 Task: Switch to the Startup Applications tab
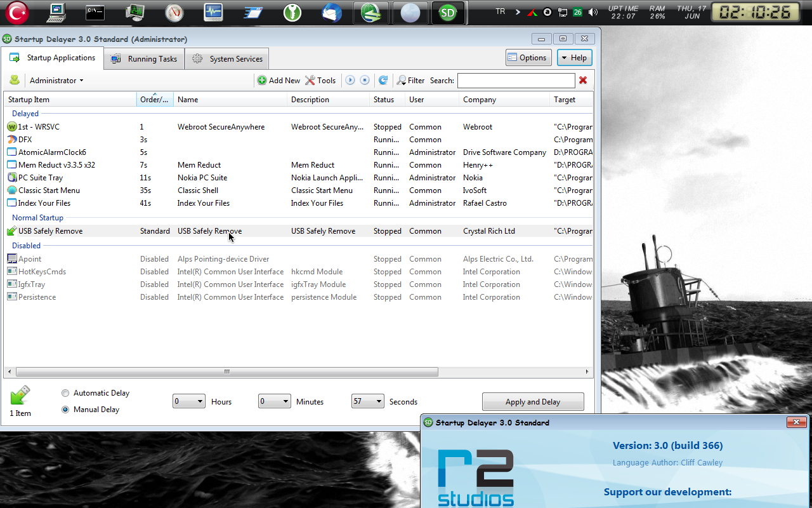pos(53,58)
